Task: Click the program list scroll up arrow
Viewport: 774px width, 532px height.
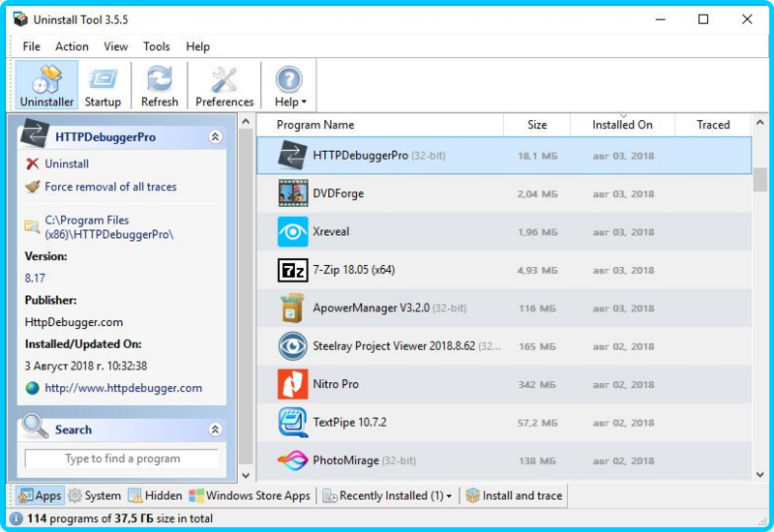Action: pos(759,122)
